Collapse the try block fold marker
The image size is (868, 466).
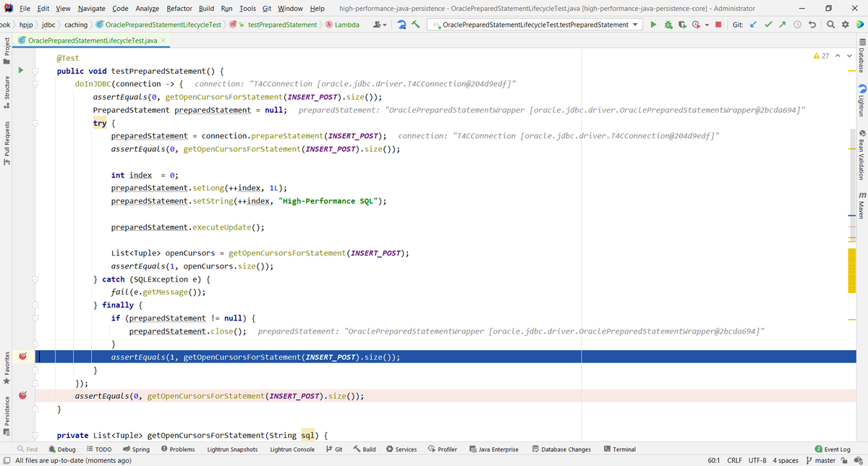35,123
